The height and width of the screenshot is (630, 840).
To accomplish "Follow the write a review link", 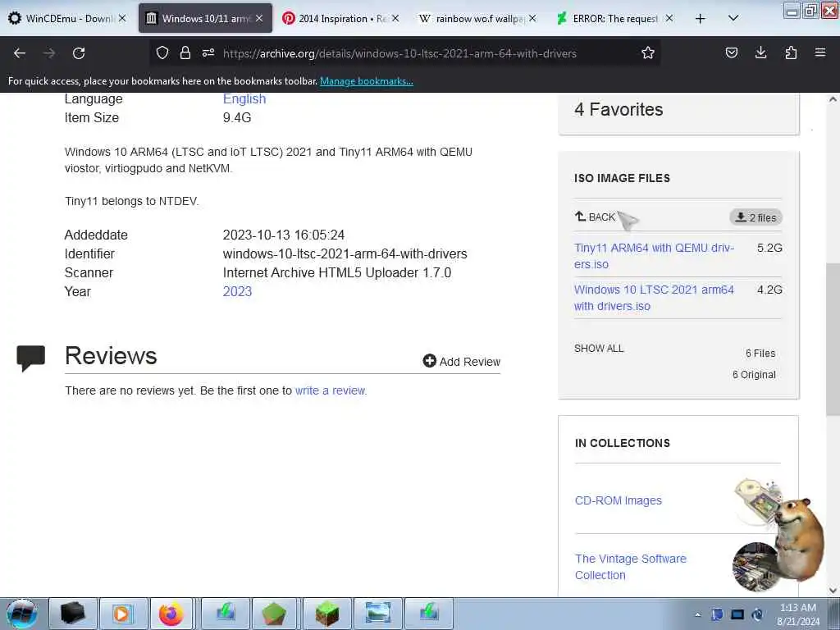I will [330, 390].
